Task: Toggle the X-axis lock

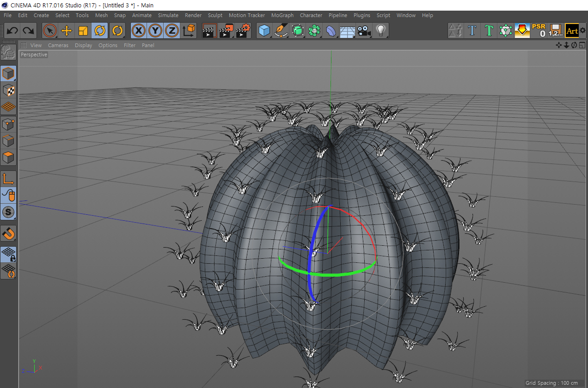Action: (x=138, y=31)
